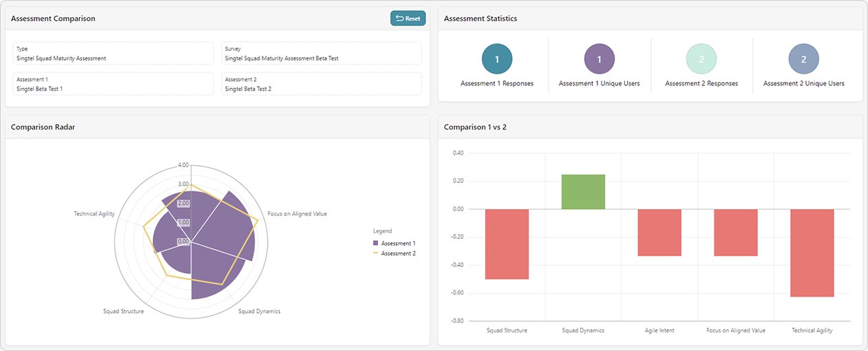Image resolution: width=868 pixels, height=351 pixels.
Task: Click the Comparison Radar panel title
Action: coord(43,127)
